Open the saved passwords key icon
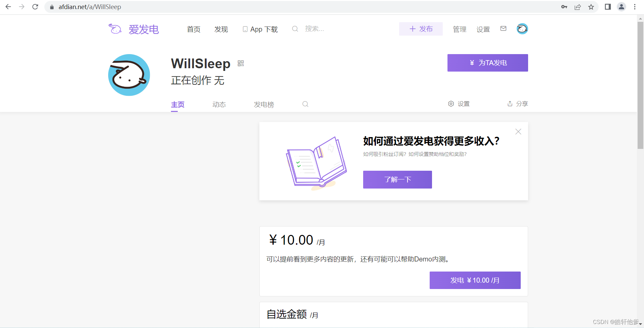The width and height of the screenshot is (644, 328). coord(564,7)
